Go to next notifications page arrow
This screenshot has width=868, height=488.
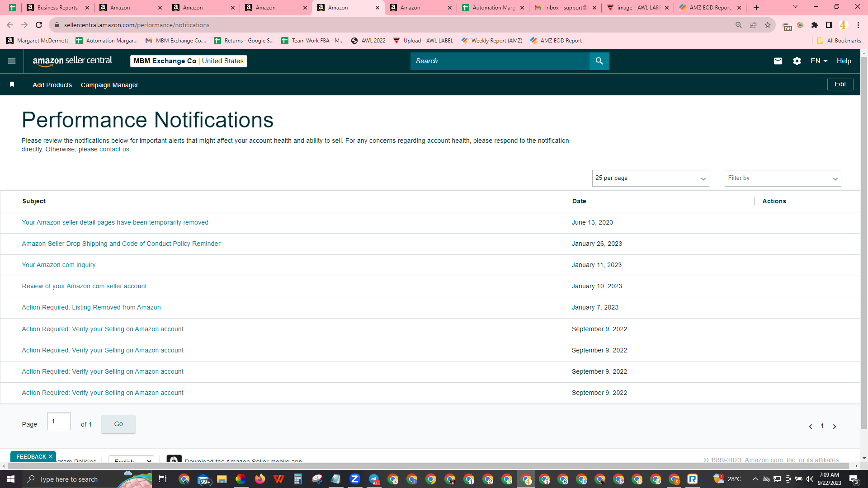(x=835, y=427)
